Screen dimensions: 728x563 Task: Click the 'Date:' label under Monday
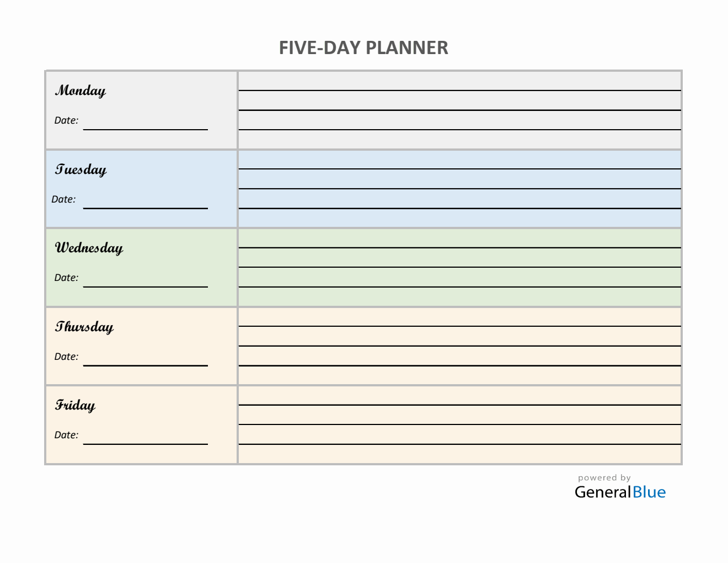tap(66, 120)
